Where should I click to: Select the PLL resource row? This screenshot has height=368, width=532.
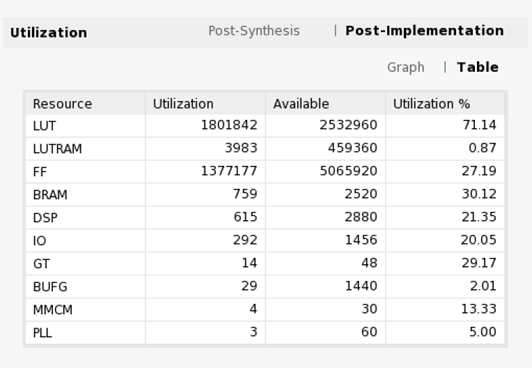(265, 332)
